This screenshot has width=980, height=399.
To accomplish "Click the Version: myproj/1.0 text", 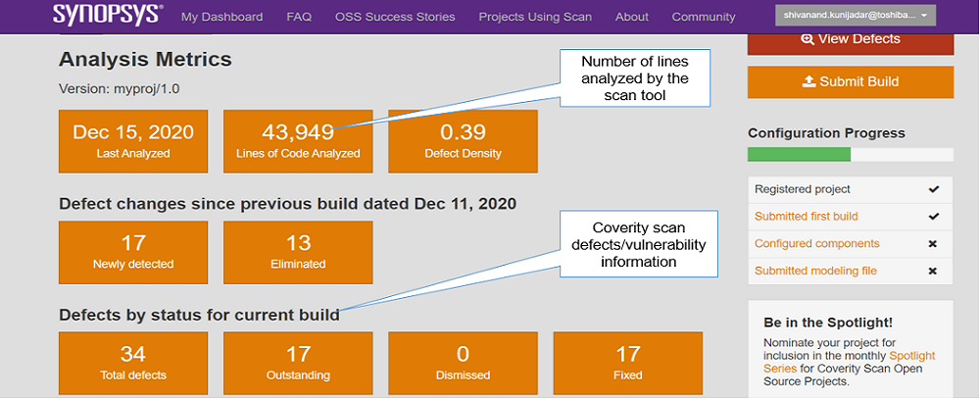I will coord(120,89).
